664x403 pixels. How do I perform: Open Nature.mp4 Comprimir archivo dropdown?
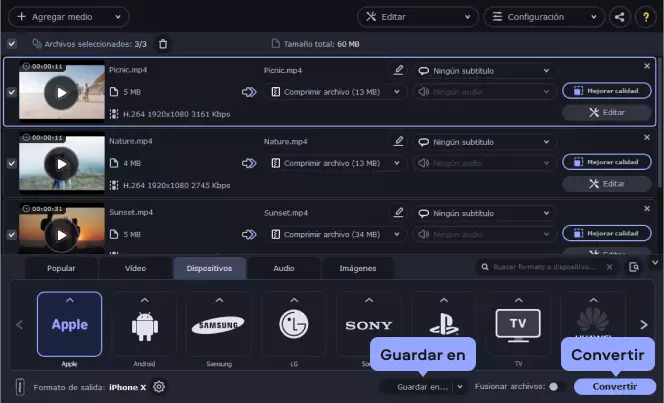coord(335,163)
